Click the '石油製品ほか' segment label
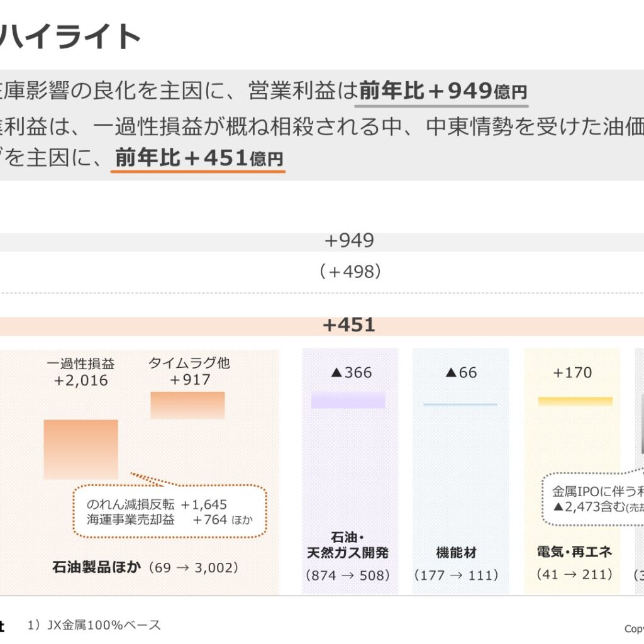 [x=96, y=567]
